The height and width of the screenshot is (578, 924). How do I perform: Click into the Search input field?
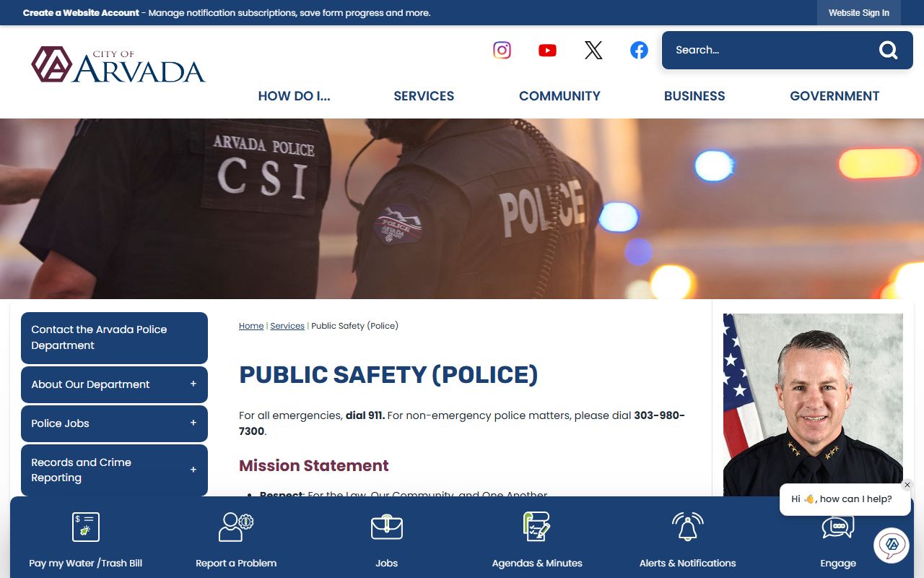click(765, 50)
